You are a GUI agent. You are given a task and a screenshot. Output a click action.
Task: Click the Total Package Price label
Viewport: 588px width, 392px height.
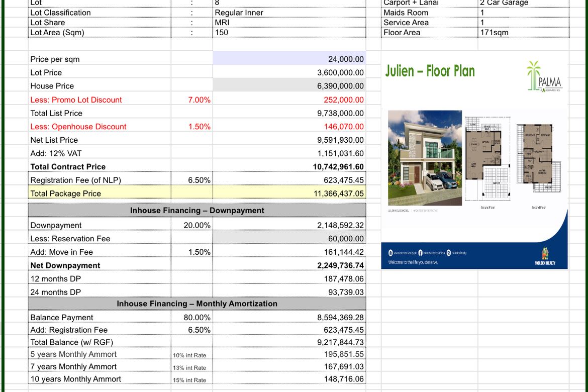click(66, 193)
